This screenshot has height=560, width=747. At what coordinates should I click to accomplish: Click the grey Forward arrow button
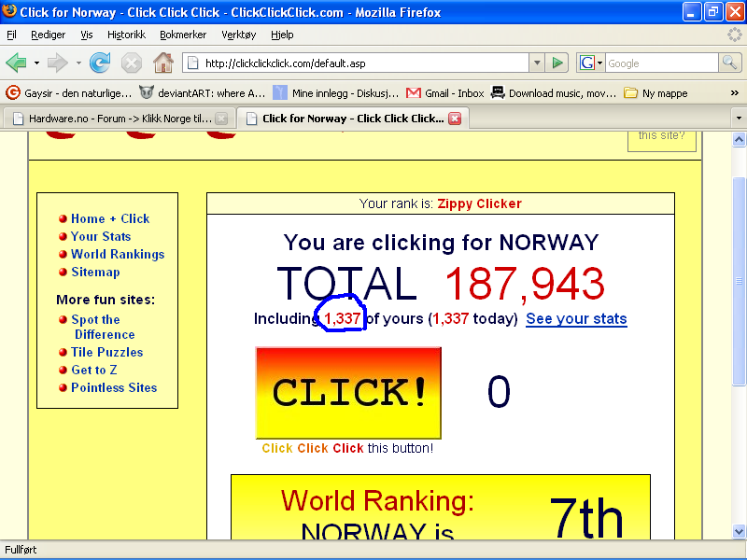pos(58,63)
